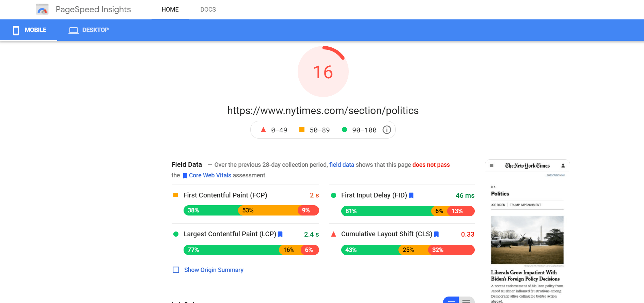This screenshot has height=303, width=644.
Task: Click the JOE BIDEN tag in preview
Action: click(x=498, y=205)
